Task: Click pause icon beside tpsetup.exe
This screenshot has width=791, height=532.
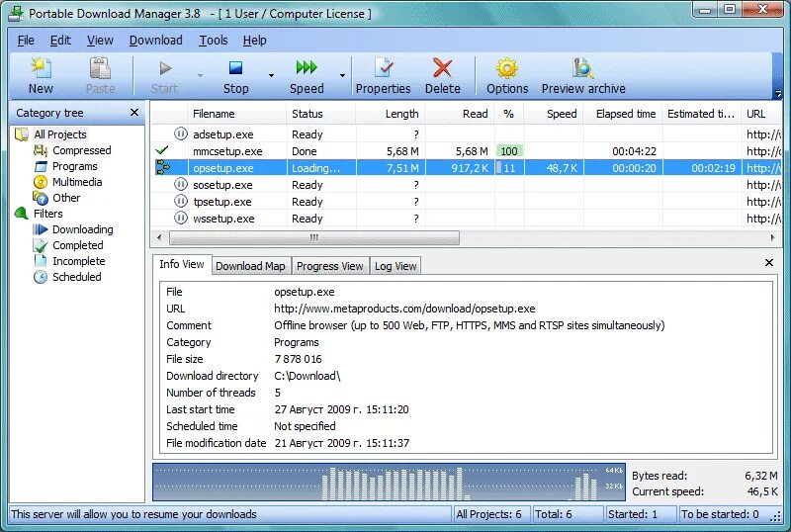Action: pos(180,201)
